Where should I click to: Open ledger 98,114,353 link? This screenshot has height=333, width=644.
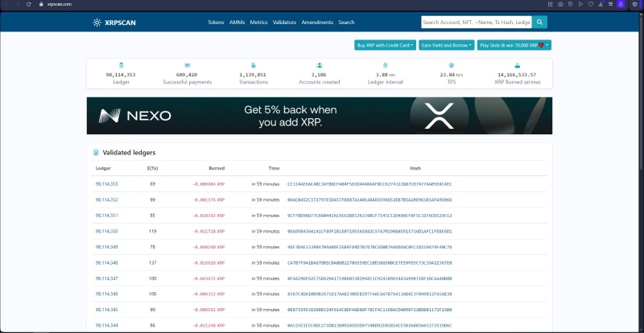(x=107, y=184)
